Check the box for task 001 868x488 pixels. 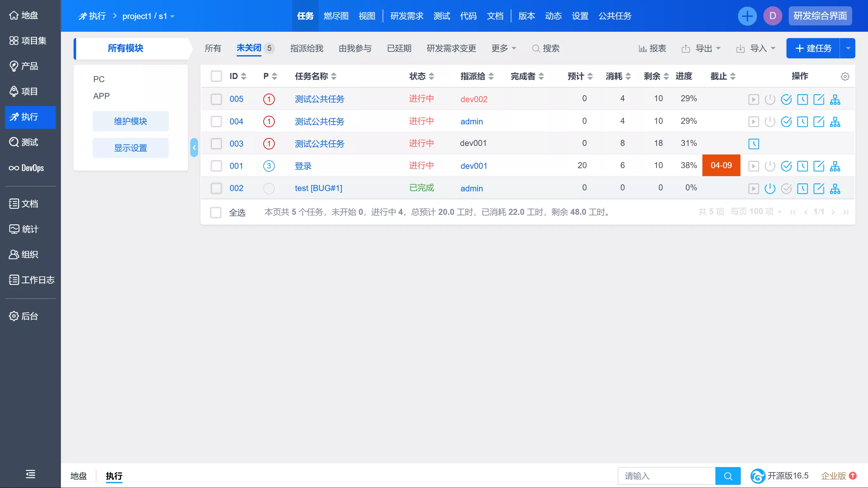click(x=216, y=166)
